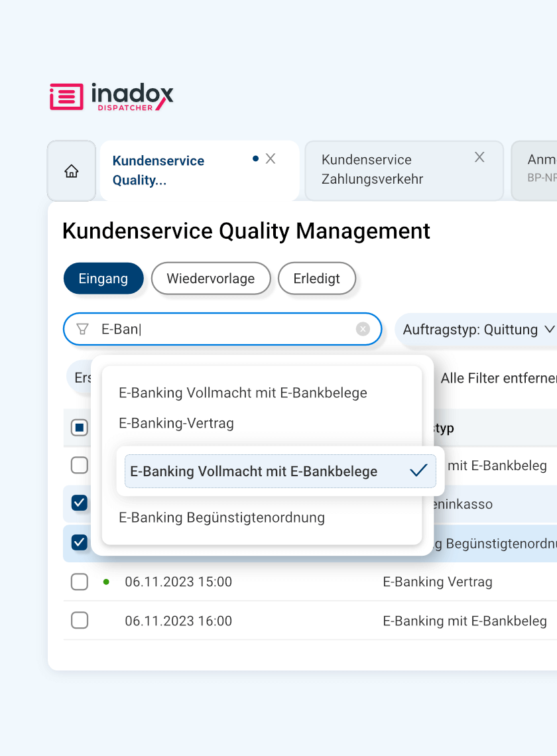Image resolution: width=557 pixels, height=756 pixels.
Task: Switch to Kundenservice Zahlungsverkehr tab
Action: [404, 170]
